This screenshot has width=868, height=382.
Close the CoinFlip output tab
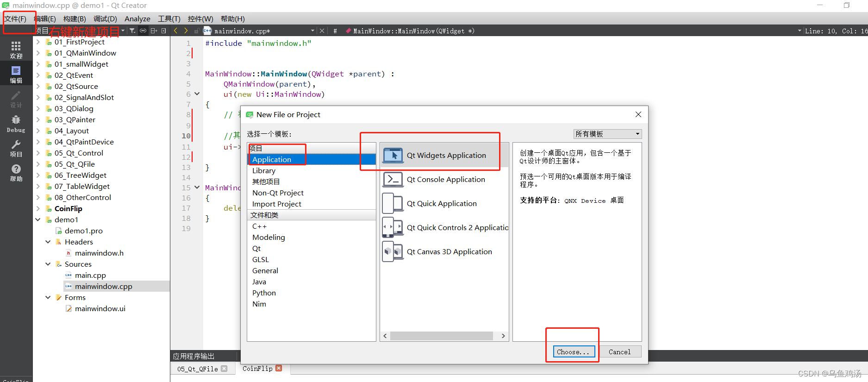tap(279, 368)
